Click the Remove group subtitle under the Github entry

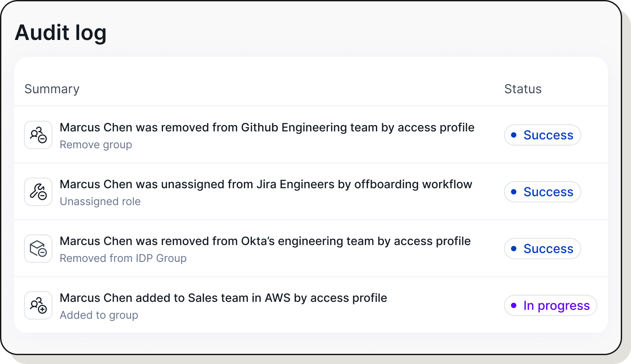[96, 145]
